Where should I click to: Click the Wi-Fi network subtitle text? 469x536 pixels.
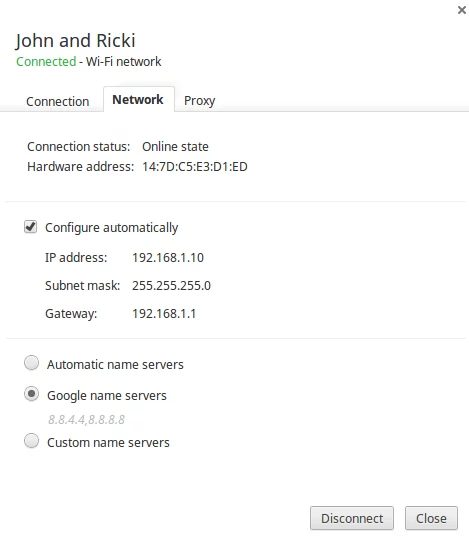pos(123,62)
